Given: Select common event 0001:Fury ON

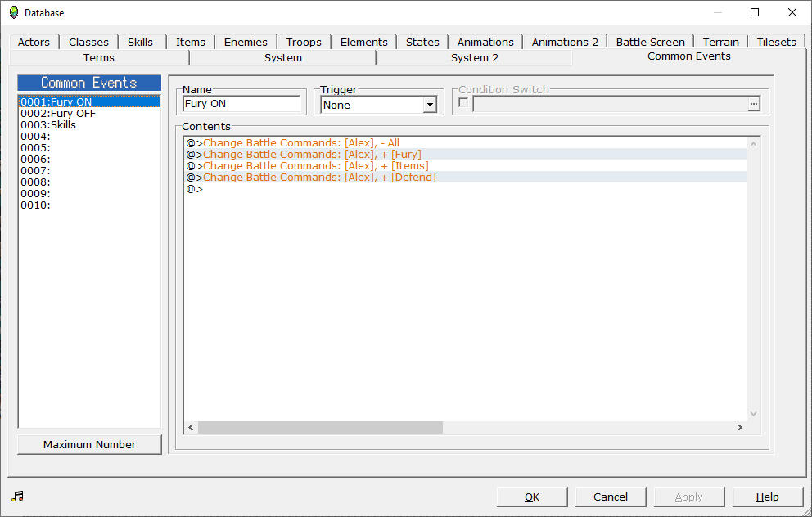Looking at the screenshot, I should pyautogui.click(x=89, y=102).
